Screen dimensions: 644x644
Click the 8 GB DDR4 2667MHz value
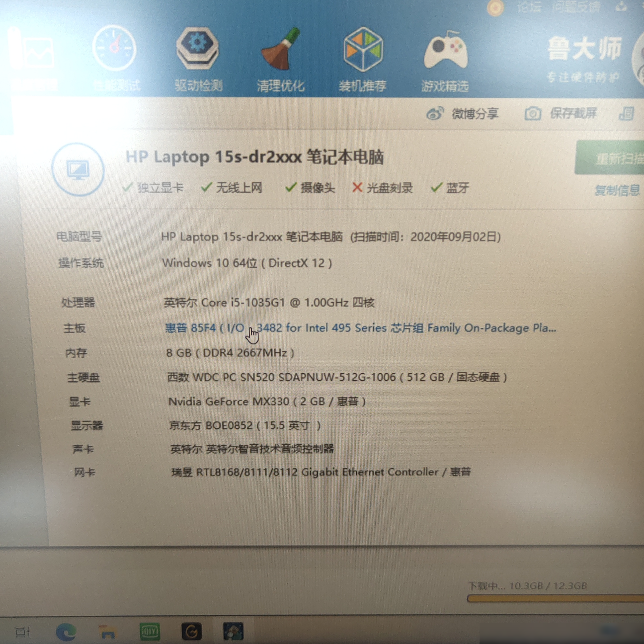[x=230, y=353]
